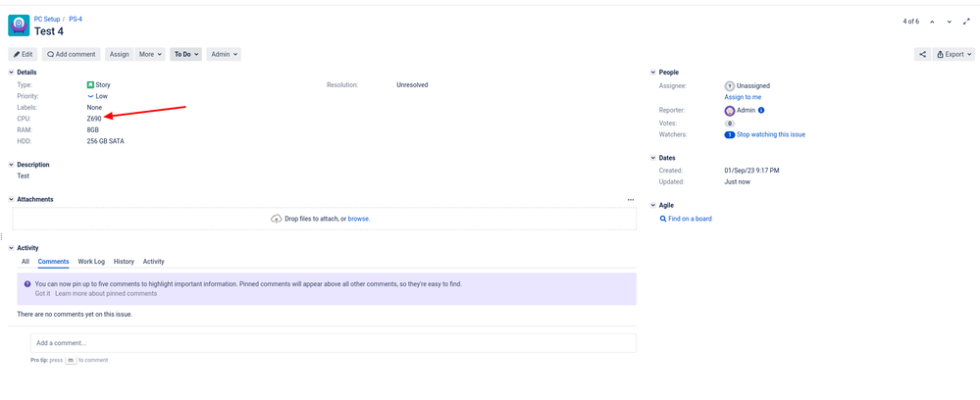The image size is (980, 400).
Task: Click the Updated value Just now
Action: point(738,182)
